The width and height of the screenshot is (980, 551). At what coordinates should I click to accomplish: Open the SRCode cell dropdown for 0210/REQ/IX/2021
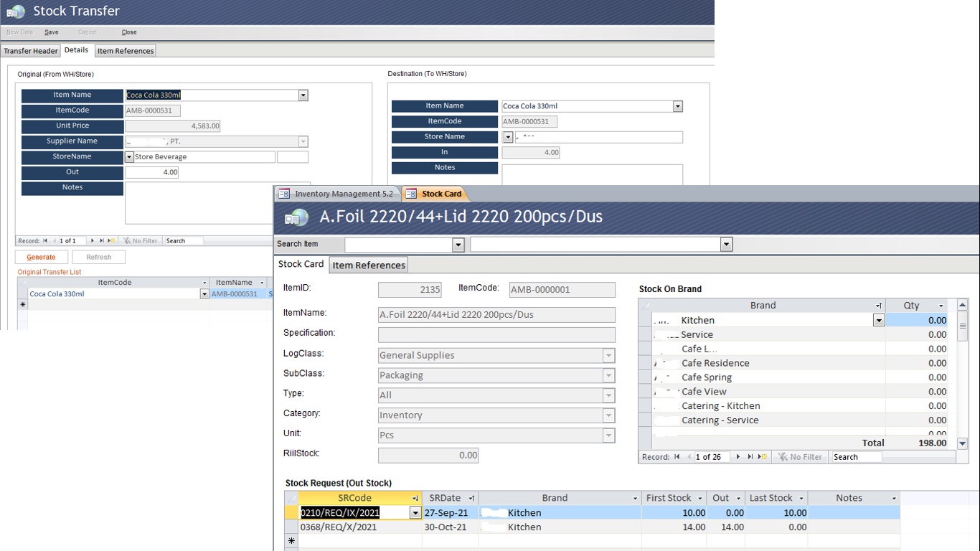[x=415, y=513]
